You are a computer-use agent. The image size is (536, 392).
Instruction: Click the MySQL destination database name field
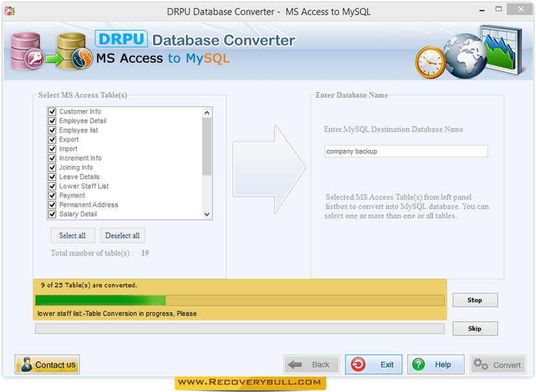click(x=406, y=151)
